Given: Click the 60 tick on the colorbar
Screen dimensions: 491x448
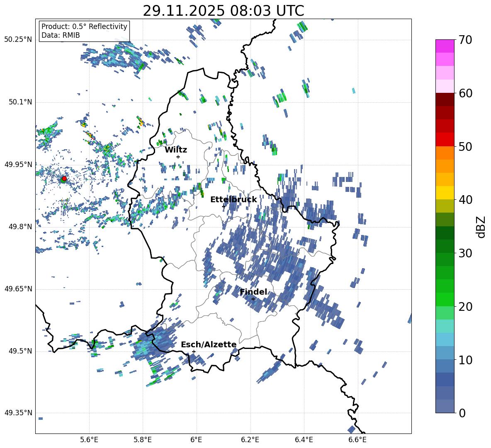Looking at the screenshot, I should coord(466,93).
